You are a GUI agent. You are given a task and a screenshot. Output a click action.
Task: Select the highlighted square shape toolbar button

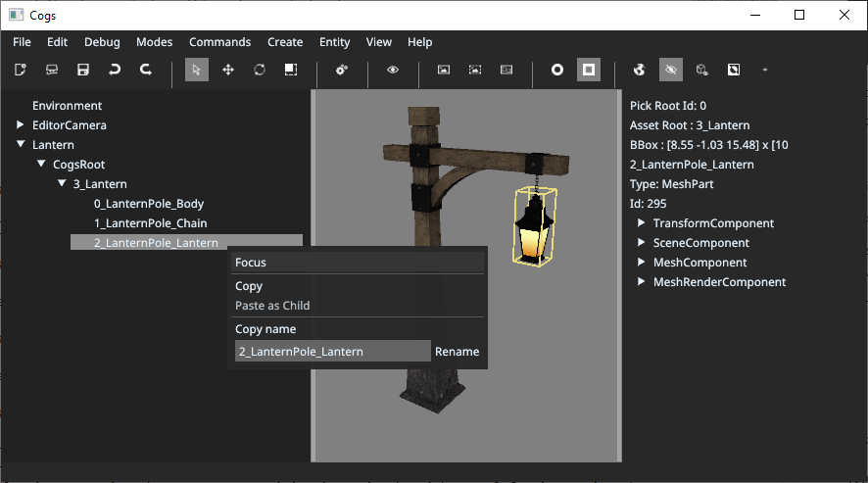coord(589,70)
